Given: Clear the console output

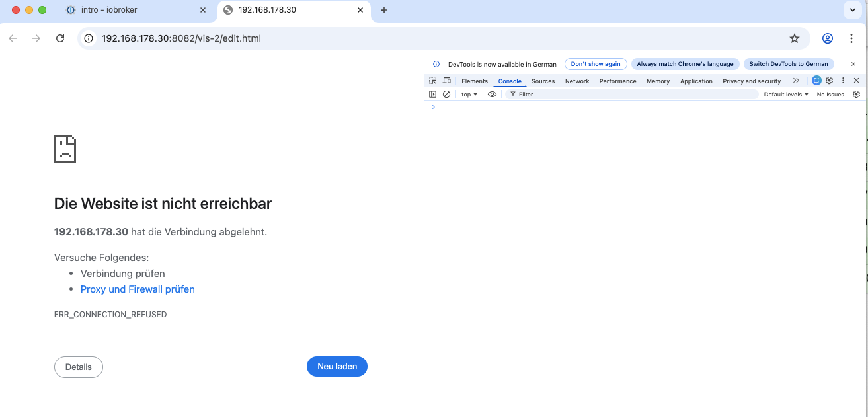Looking at the screenshot, I should (x=447, y=95).
